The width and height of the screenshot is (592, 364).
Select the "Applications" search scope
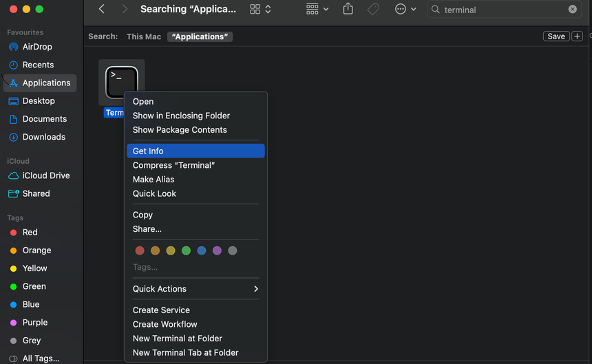click(202, 36)
